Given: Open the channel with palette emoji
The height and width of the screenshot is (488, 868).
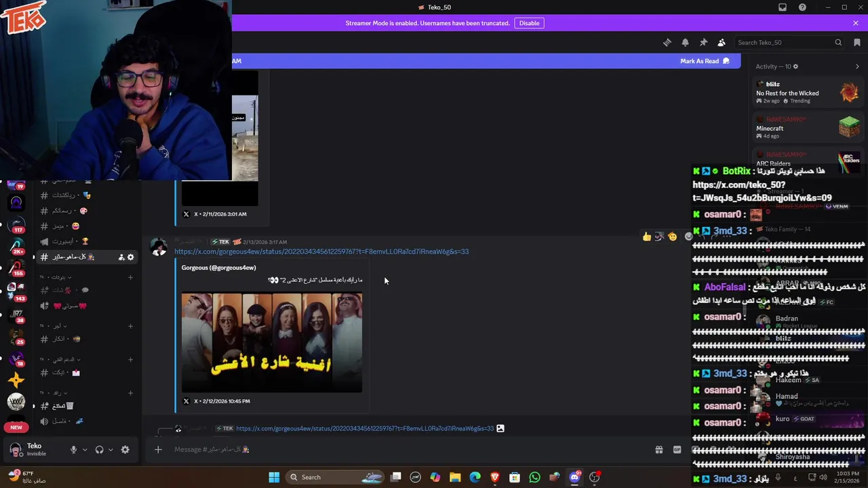Looking at the screenshot, I should [87, 211].
